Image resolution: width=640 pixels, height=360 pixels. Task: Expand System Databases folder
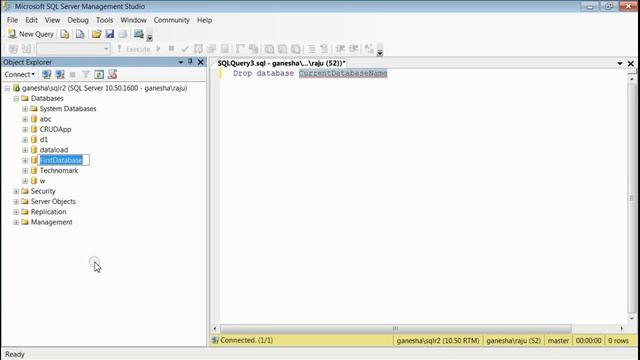(x=25, y=109)
